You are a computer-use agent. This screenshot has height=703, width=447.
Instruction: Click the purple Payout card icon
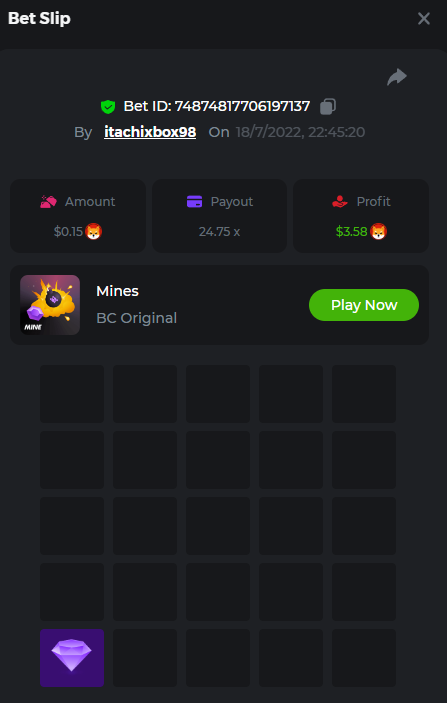click(194, 202)
